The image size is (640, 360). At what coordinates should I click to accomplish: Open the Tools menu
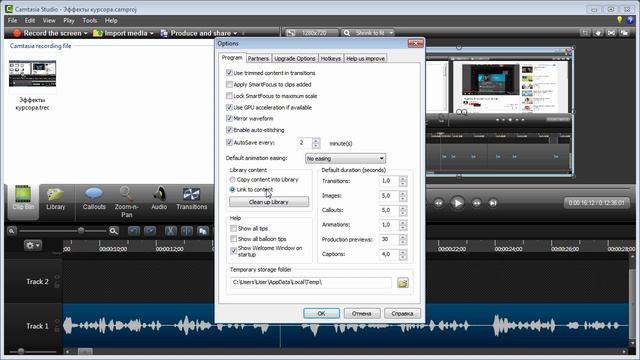(x=89, y=20)
